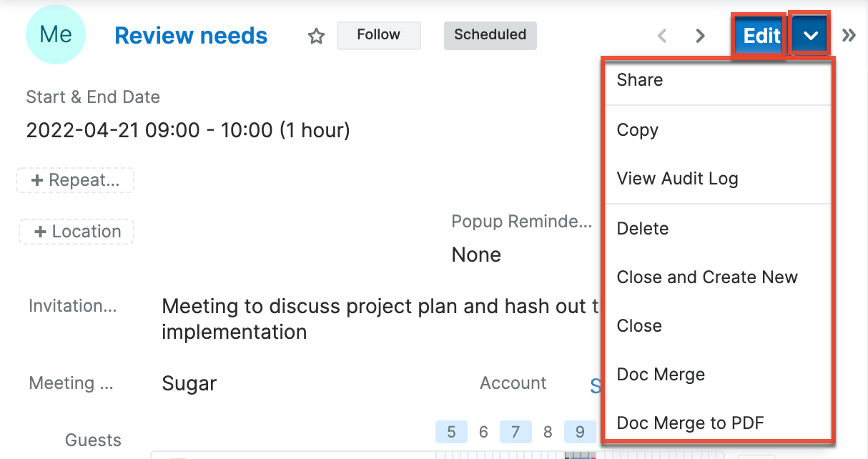The height and width of the screenshot is (459, 868).
Task: Open the Edit actions dropdown chevron
Action: [x=809, y=34]
